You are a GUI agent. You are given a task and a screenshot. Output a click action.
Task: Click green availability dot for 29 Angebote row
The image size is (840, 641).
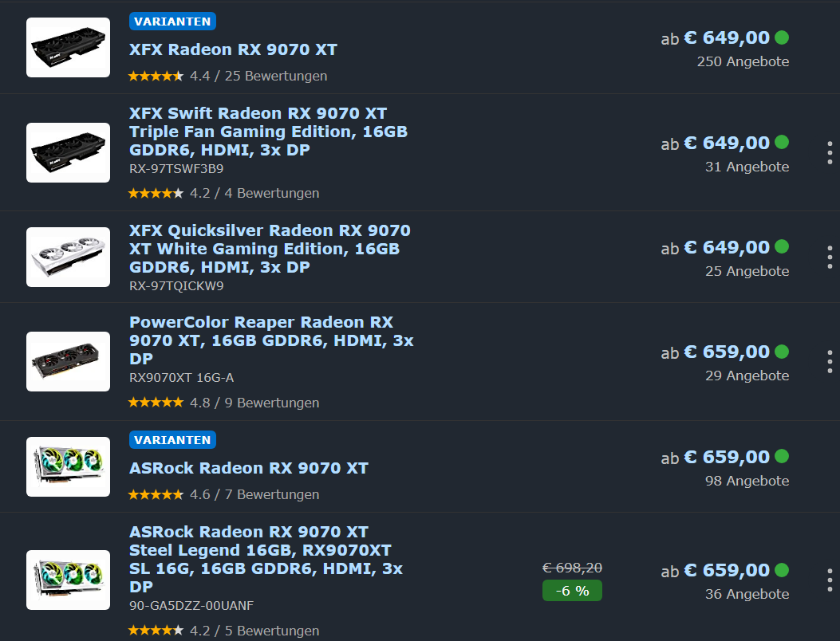tap(782, 352)
